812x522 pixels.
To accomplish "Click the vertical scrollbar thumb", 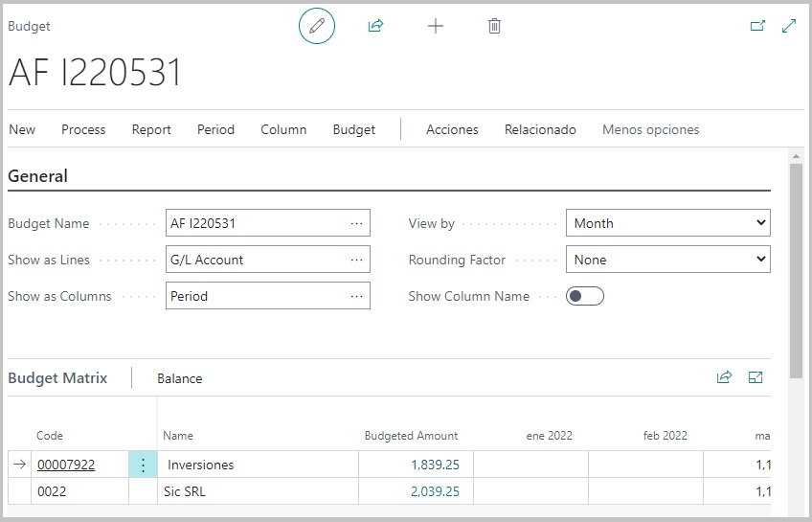I will click(796, 271).
